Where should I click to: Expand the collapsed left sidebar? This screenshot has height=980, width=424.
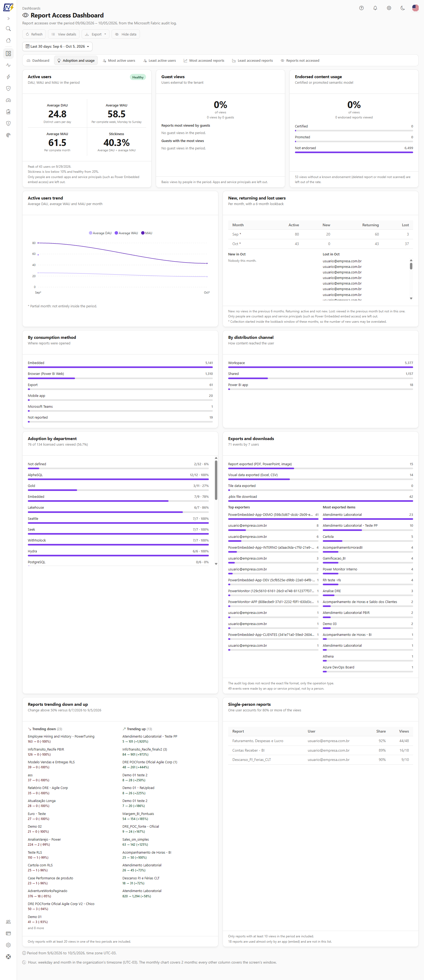tap(8, 19)
